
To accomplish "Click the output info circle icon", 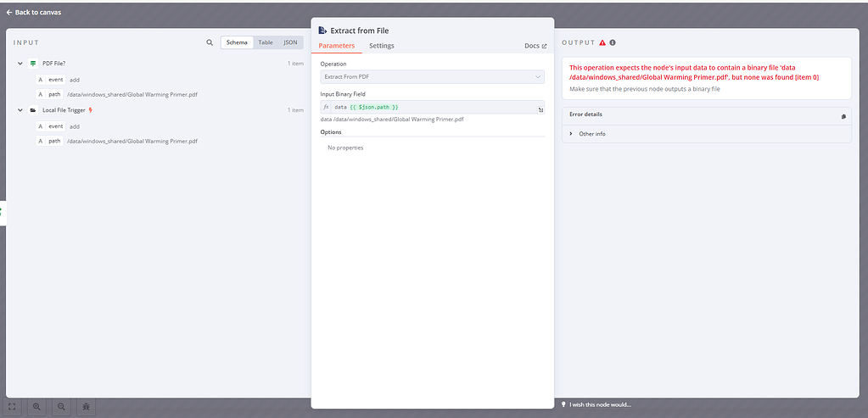I will pyautogui.click(x=613, y=42).
